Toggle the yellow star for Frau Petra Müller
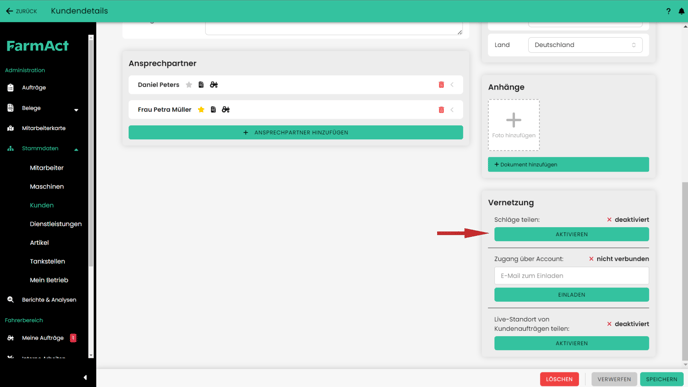The width and height of the screenshot is (688, 387). [x=201, y=110]
